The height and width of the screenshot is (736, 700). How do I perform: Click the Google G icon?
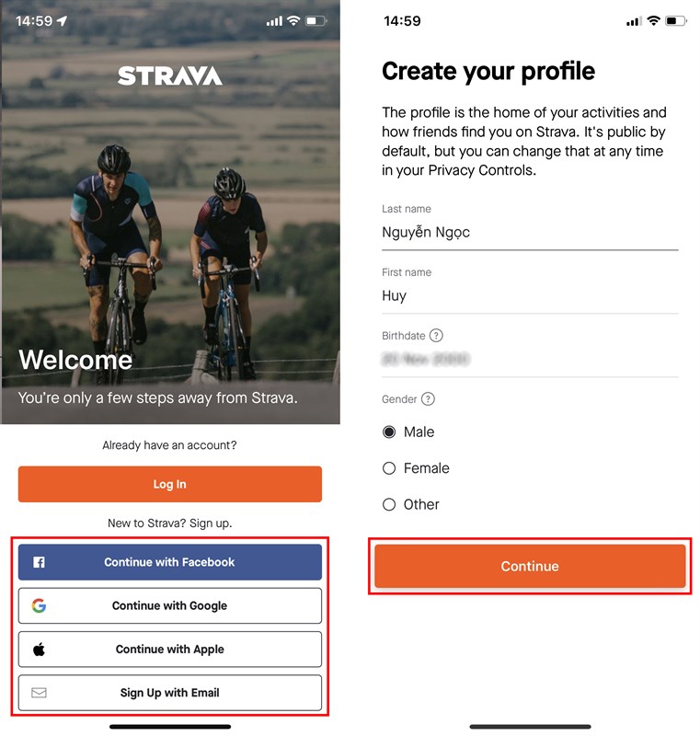click(x=39, y=605)
